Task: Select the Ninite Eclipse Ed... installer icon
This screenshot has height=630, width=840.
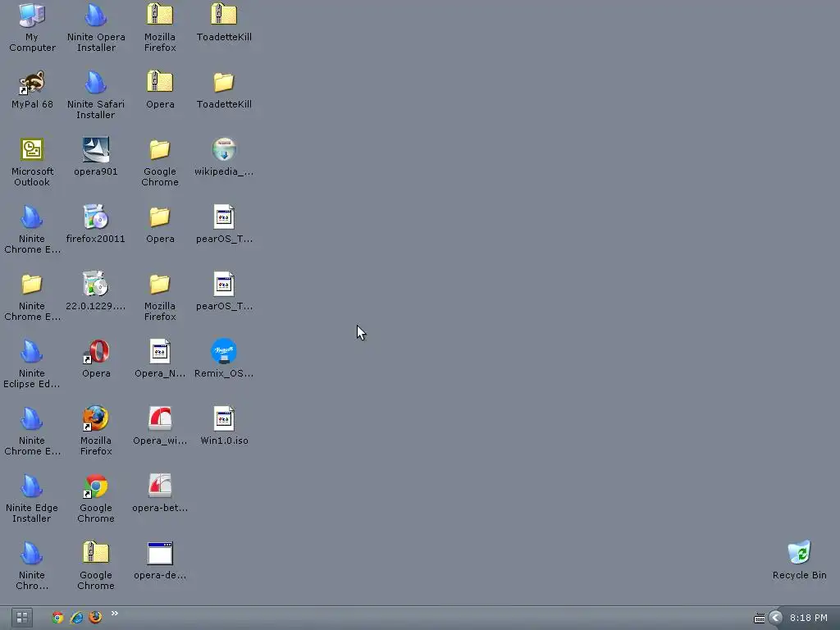Action: (x=32, y=352)
